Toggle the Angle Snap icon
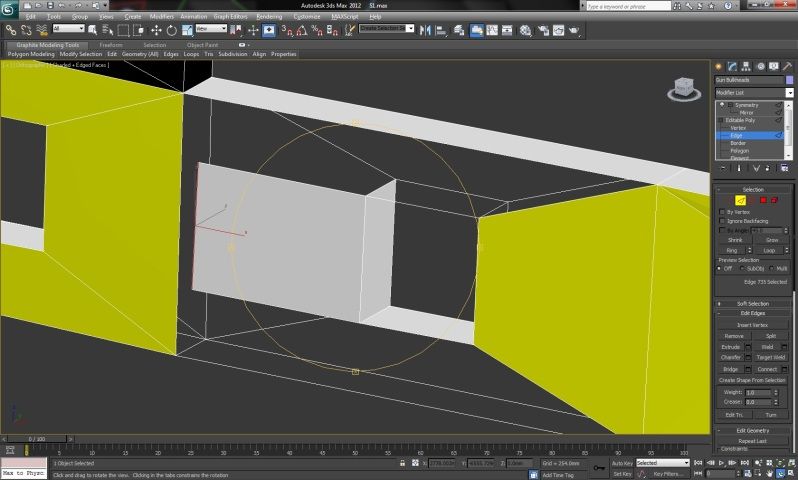798x480 pixels. pyautogui.click(x=302, y=31)
